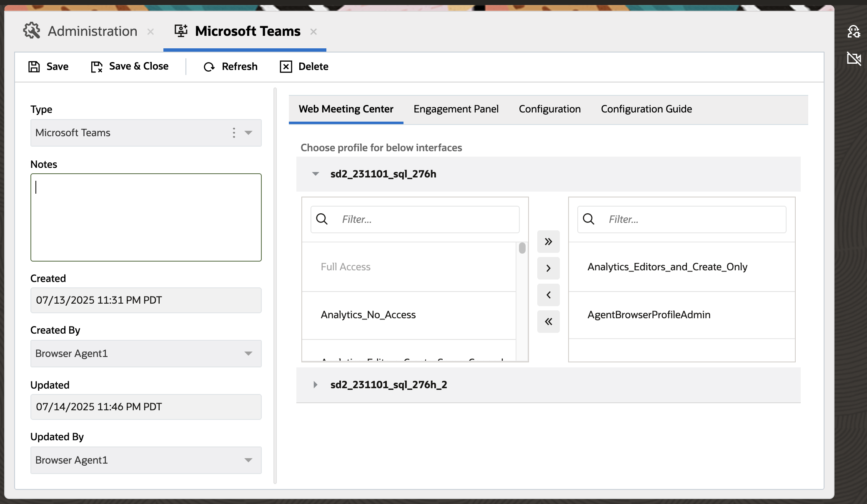Image resolution: width=867 pixels, height=504 pixels.
Task: Expand the sd2_231101_sql_276h_2 section
Action: click(315, 384)
